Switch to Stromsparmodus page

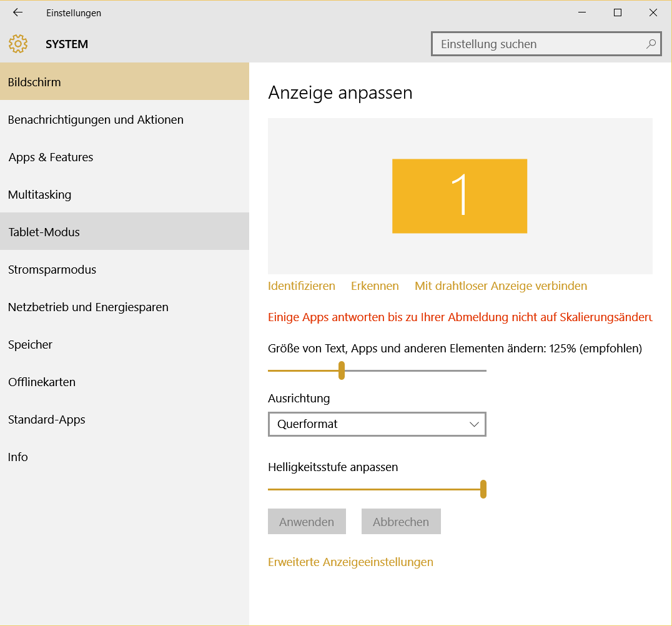click(x=52, y=270)
